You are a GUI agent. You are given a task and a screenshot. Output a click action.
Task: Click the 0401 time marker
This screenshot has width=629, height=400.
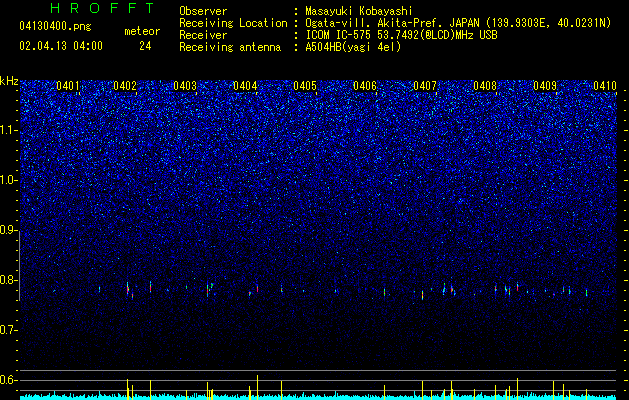68,86
